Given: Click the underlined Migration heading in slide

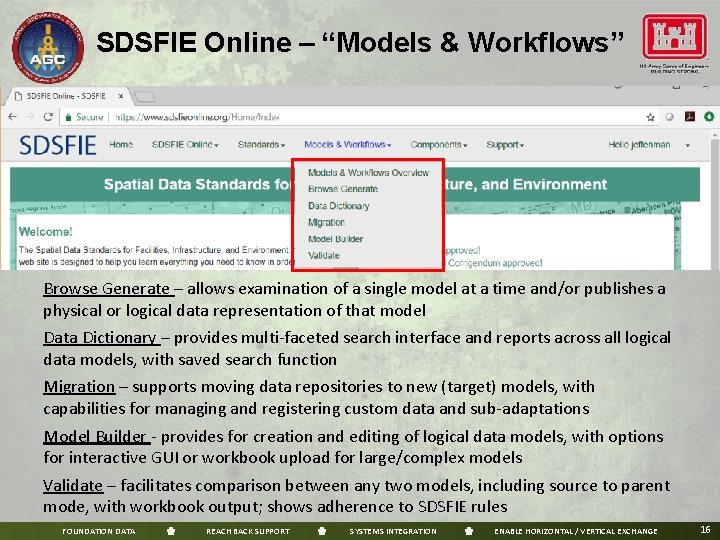Looking at the screenshot, I should click(x=79, y=387).
